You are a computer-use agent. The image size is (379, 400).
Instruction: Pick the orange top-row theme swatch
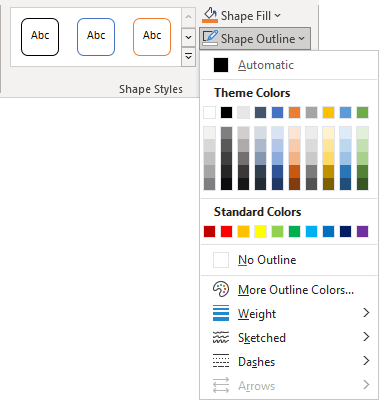tap(294, 113)
